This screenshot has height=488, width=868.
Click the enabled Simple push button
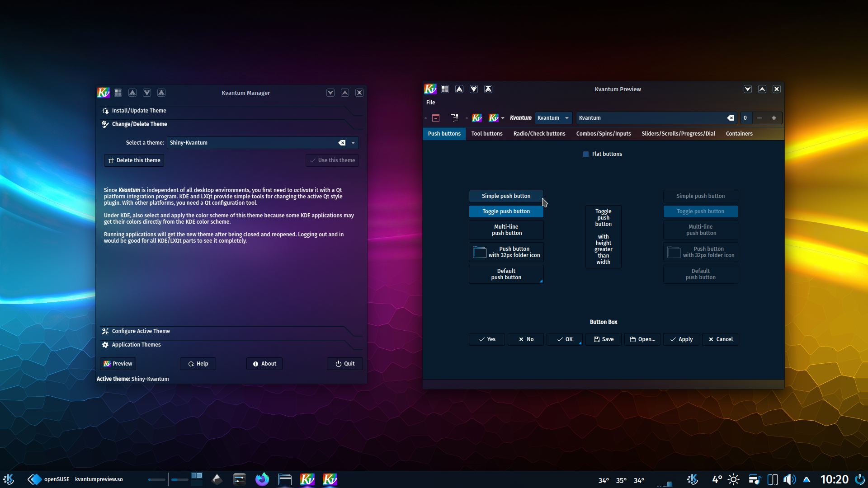tap(506, 196)
